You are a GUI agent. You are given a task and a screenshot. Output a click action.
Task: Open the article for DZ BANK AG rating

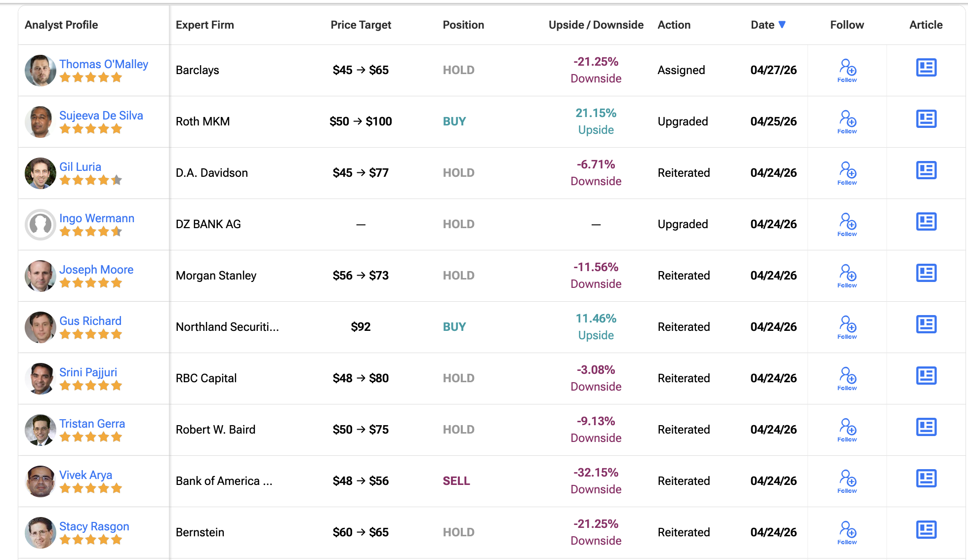[x=926, y=222]
